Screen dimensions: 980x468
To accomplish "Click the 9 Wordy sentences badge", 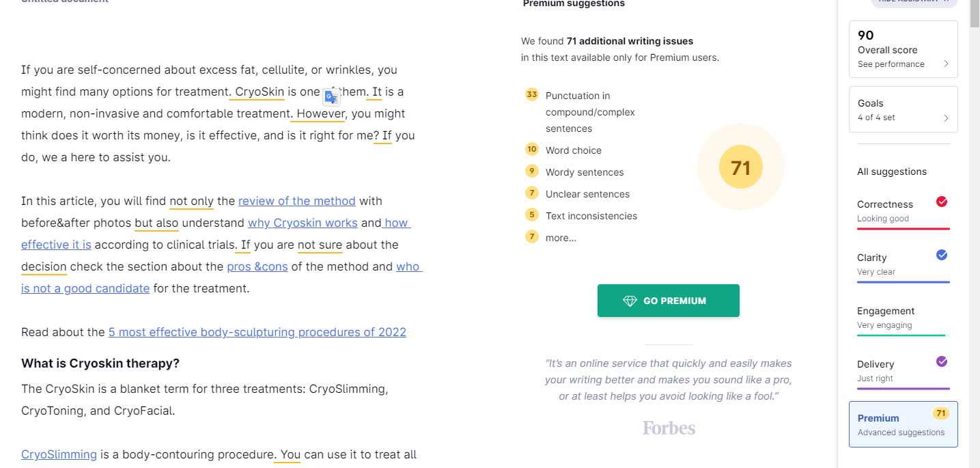I will 531,171.
